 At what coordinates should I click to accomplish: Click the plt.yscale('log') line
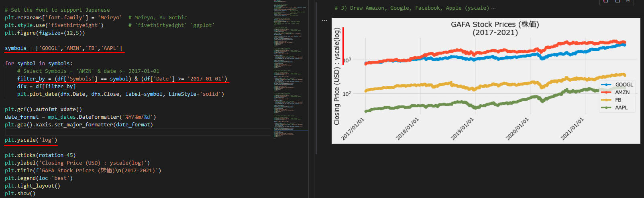point(31,140)
